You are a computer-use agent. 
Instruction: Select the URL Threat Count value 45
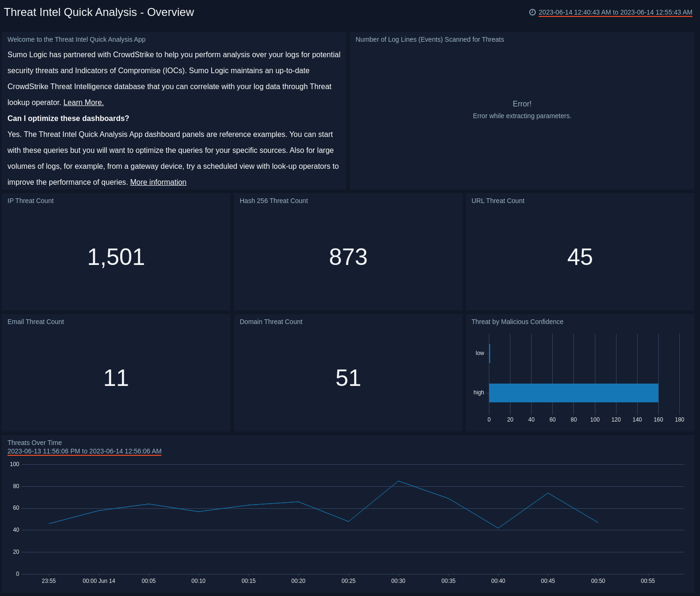580,257
